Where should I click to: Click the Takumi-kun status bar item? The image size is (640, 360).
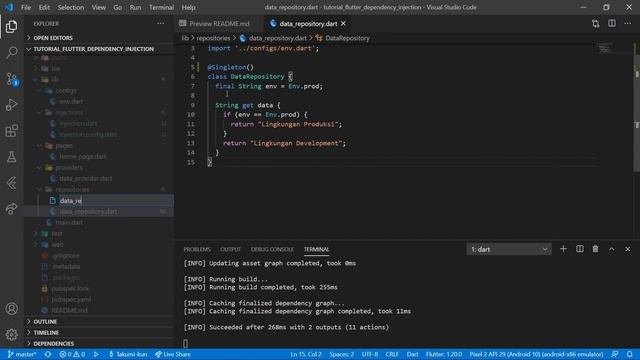128,354
